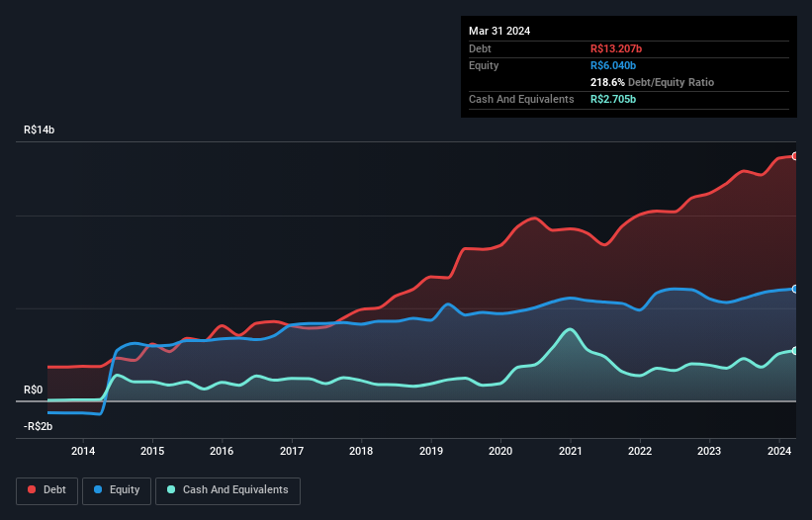This screenshot has height=520, width=812.
Task: Click the 2020 x-axis label
Action: tap(500, 451)
